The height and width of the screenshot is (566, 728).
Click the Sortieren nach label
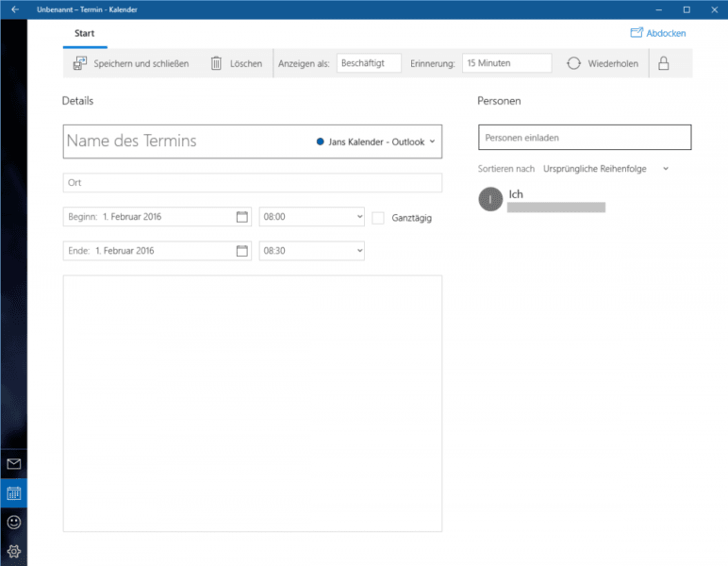point(506,169)
